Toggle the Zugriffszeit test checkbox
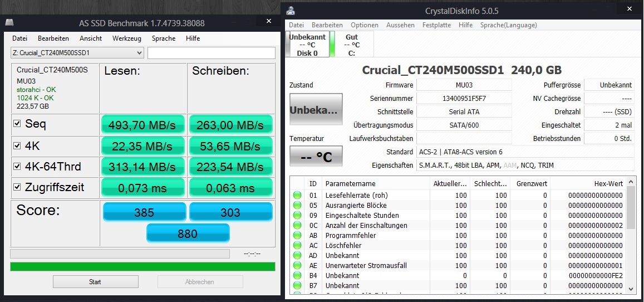The image size is (644, 302). tap(17, 187)
